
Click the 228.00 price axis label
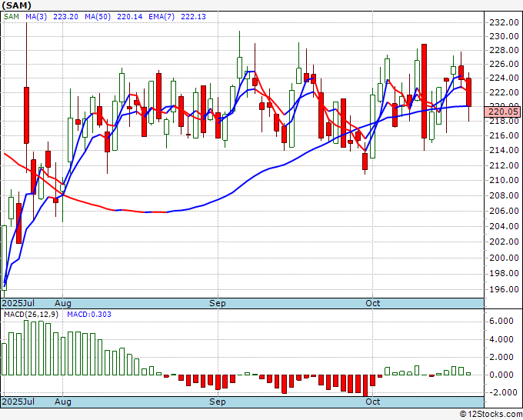tap(504, 50)
